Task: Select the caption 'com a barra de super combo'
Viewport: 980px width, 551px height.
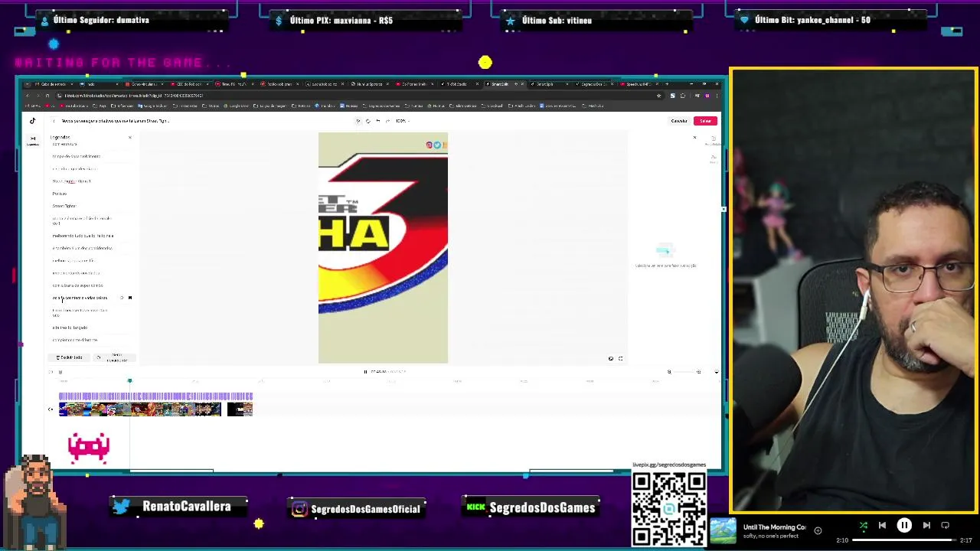Action: click(x=77, y=285)
